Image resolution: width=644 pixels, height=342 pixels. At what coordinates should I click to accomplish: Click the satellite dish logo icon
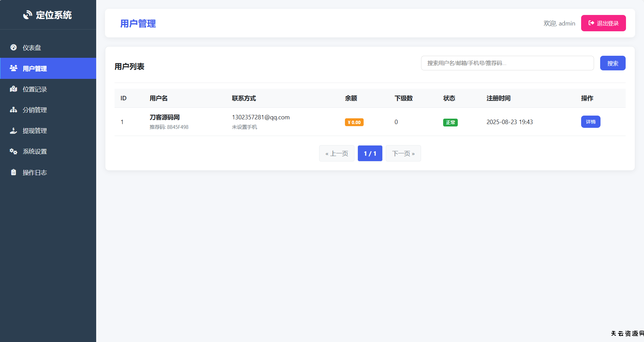[x=27, y=15]
